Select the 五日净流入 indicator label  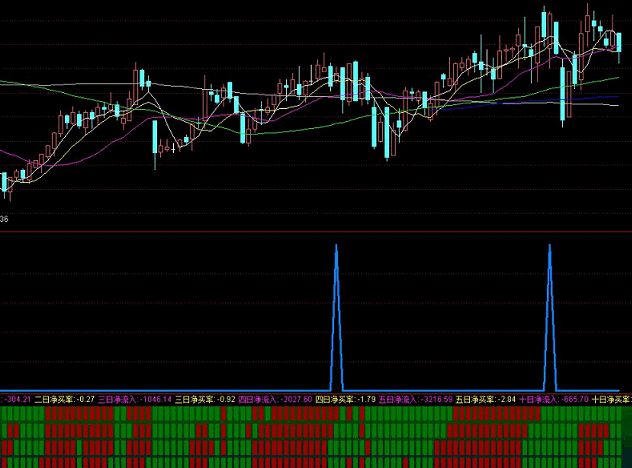pos(397,398)
